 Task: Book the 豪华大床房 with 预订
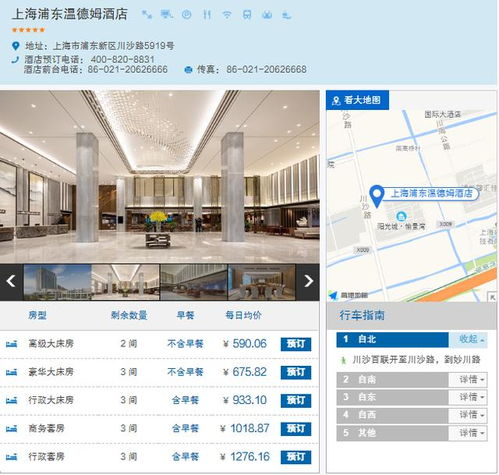click(296, 372)
